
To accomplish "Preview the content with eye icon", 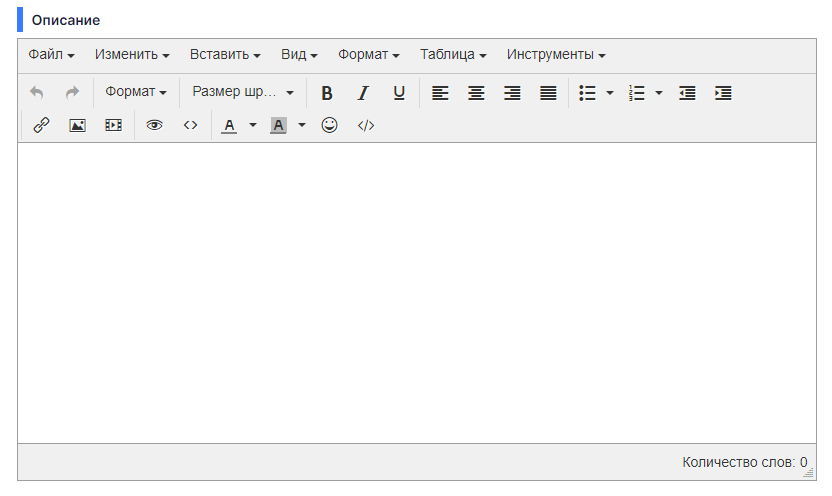I will (154, 125).
